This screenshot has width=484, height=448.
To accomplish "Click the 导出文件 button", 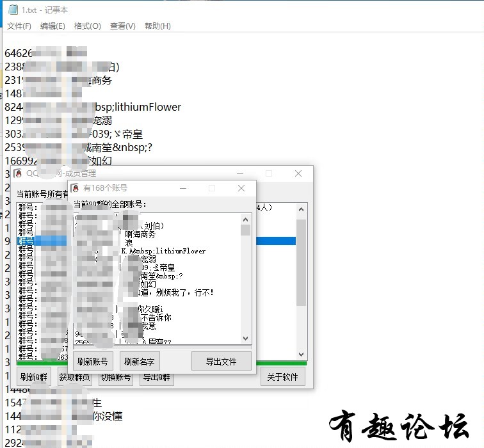I will pos(222,362).
